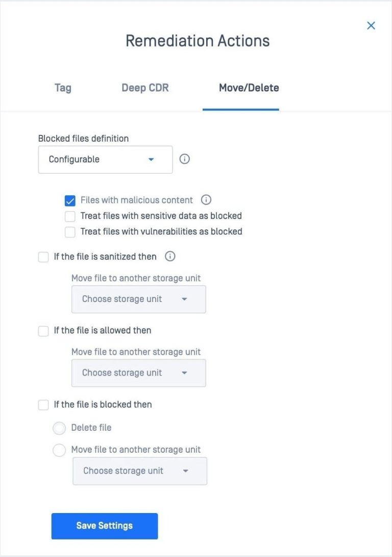Enable If the file is allowed then option
This screenshot has width=392, height=557.
[x=43, y=331]
